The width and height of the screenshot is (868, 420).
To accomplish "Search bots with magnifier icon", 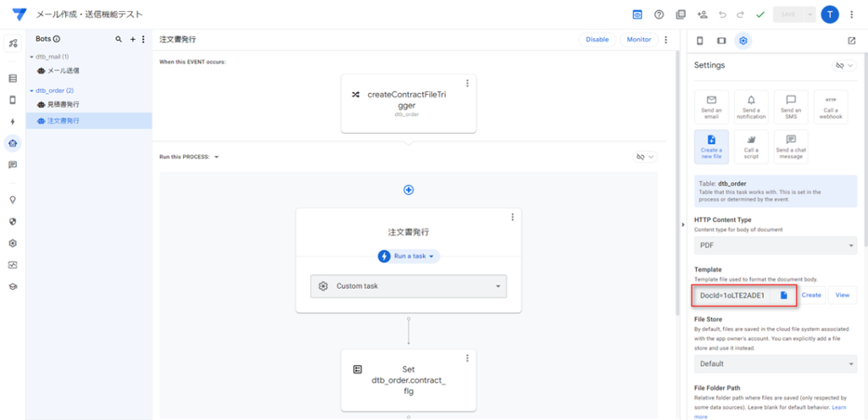I will 119,39.
